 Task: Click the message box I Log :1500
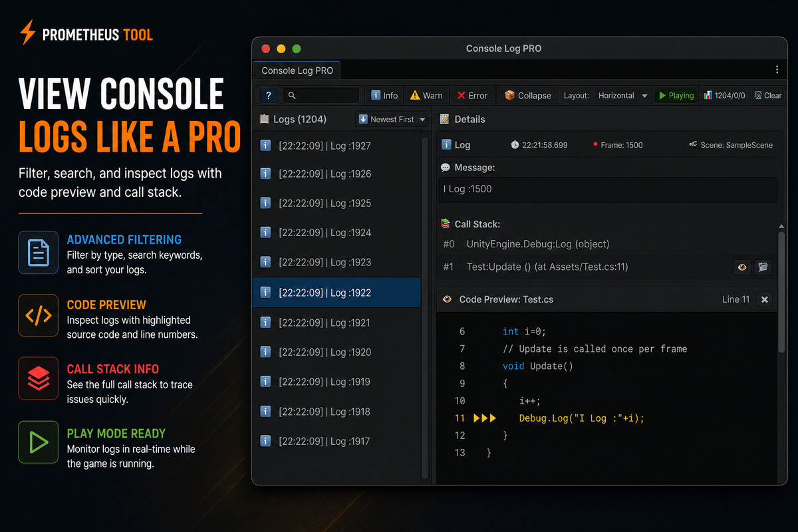[608, 190]
